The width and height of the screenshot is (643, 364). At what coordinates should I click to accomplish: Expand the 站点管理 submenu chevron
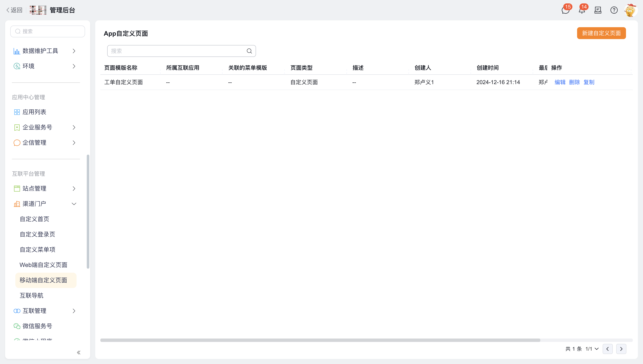[74, 189]
